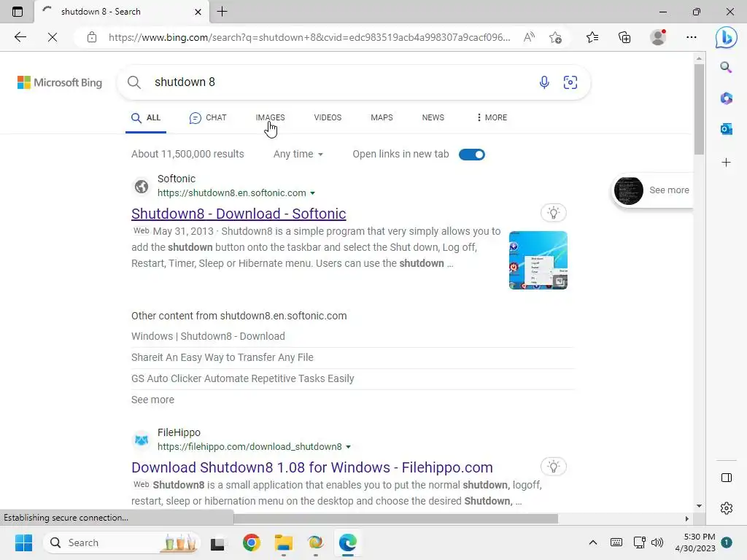Stop loading the page
The height and width of the screenshot is (560, 747).
53,37
